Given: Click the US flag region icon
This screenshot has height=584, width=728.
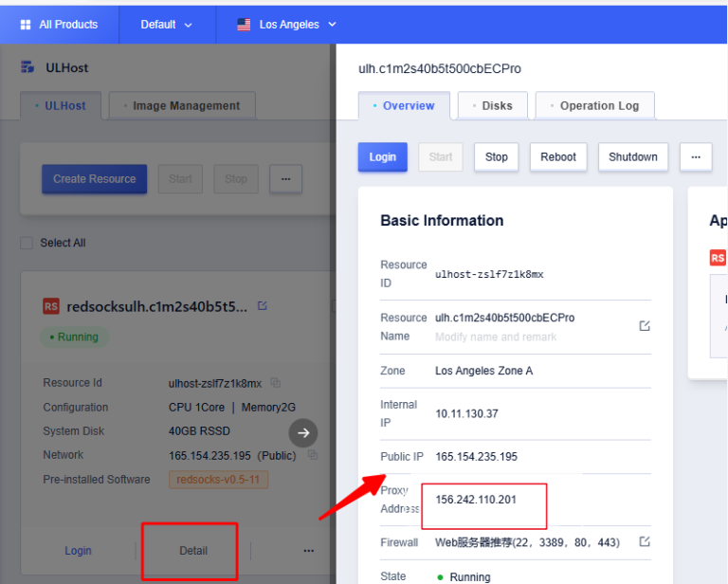Looking at the screenshot, I should tap(244, 25).
